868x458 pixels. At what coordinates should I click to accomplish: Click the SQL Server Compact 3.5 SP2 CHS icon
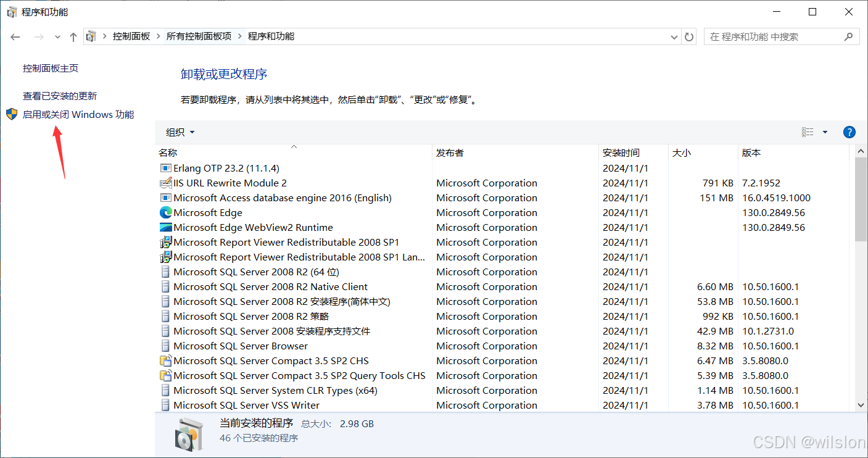[165, 360]
